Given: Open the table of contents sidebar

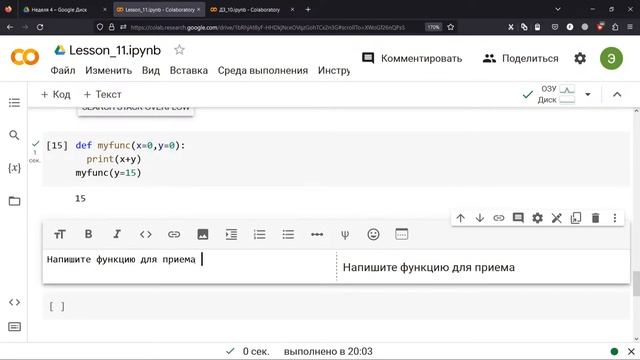Looking at the screenshot, I should [x=14, y=102].
